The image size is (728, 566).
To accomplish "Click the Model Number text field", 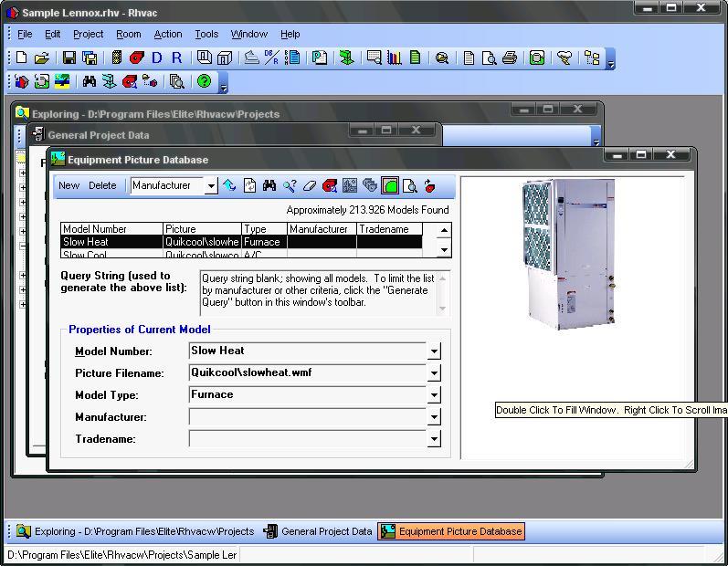I will point(307,351).
